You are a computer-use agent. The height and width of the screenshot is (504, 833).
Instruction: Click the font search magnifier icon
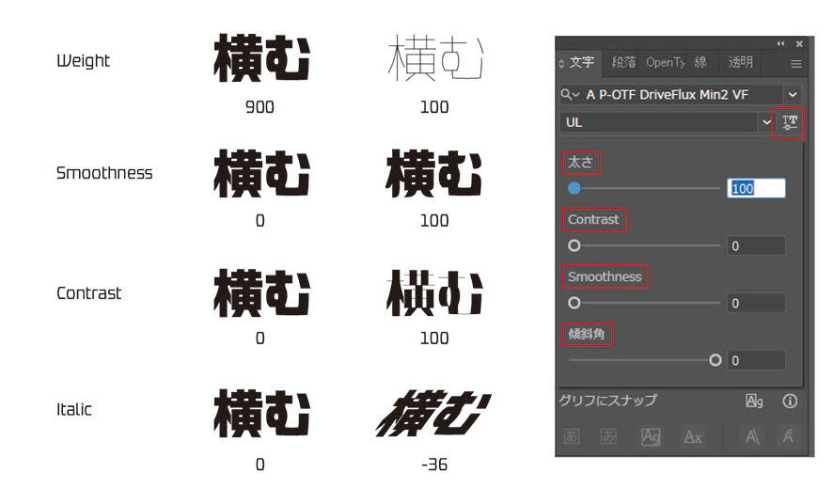pyautogui.click(x=568, y=94)
